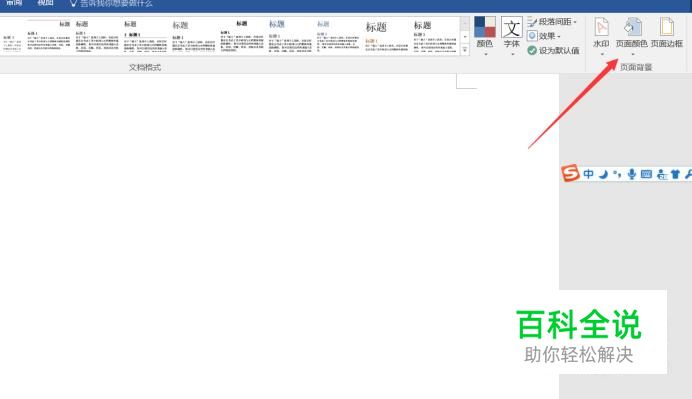692x399 pixels.
Task: Toggle Sogou punctuation mode icon
Action: click(617, 174)
